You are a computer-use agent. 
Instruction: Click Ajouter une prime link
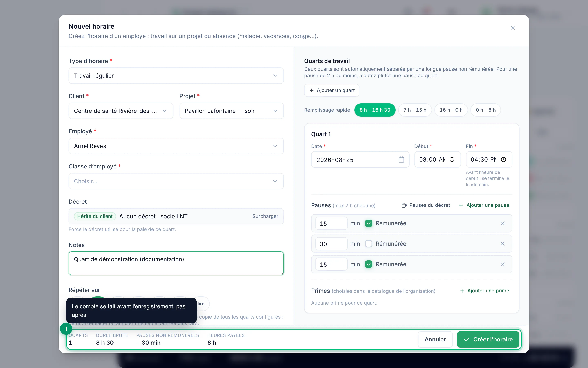[x=484, y=291]
